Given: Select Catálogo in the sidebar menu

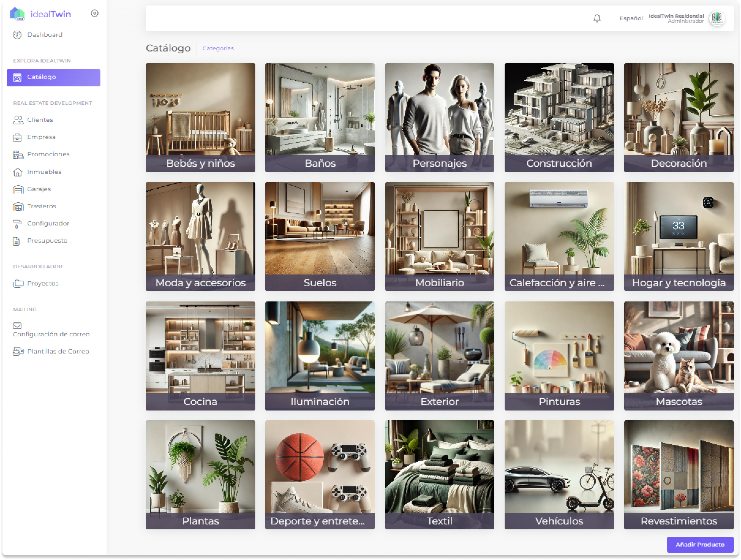Looking at the screenshot, I should click(54, 78).
